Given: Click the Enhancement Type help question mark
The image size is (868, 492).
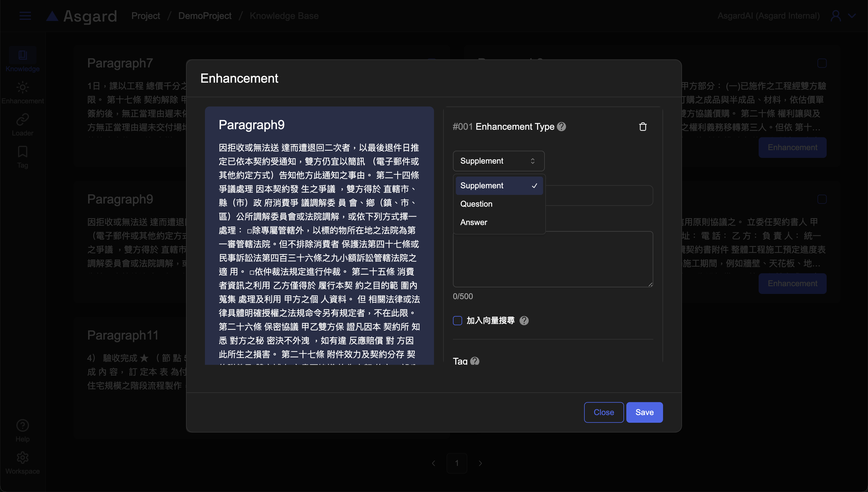Looking at the screenshot, I should pyautogui.click(x=561, y=127).
